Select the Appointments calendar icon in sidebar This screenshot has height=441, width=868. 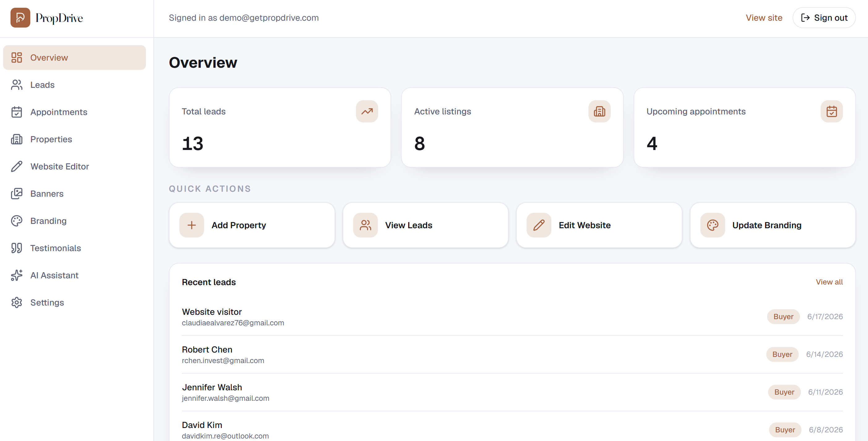(x=16, y=112)
